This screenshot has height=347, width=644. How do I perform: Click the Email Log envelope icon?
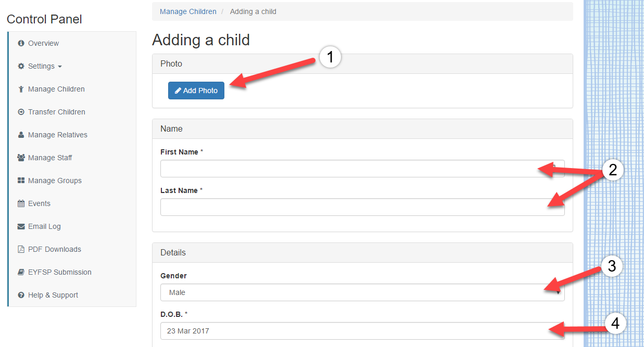click(21, 226)
